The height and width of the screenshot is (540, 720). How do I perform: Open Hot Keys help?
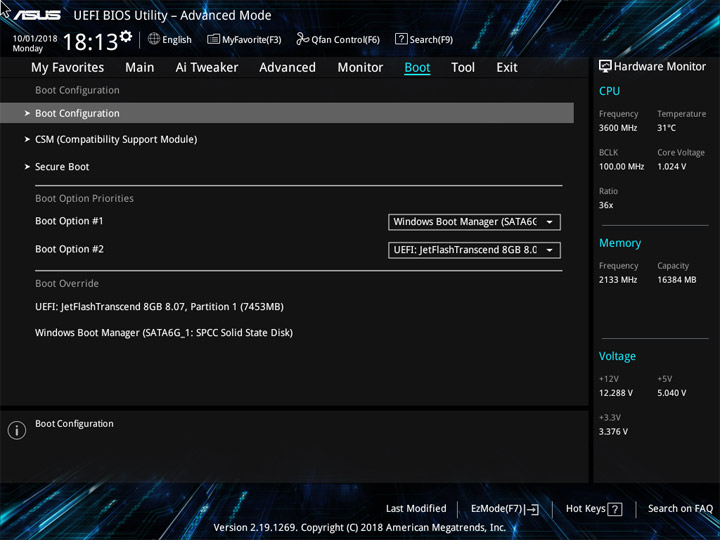pos(594,509)
